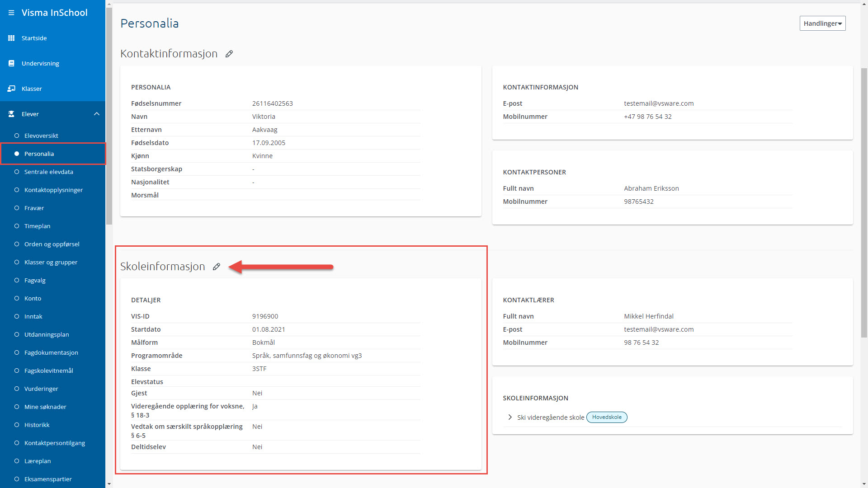Open Konto page
The width and height of the screenshot is (868, 488).
click(33, 298)
